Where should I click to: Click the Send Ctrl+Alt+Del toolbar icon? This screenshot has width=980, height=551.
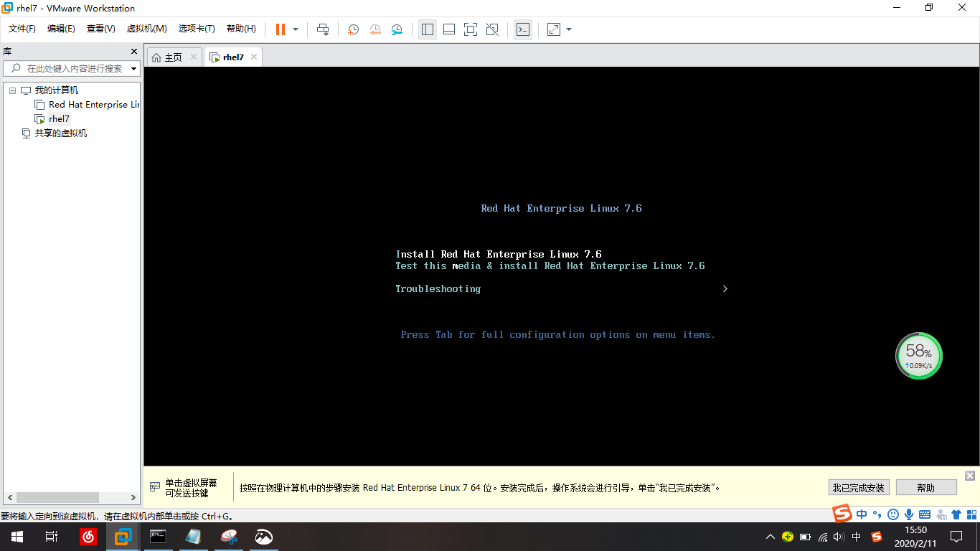pyautogui.click(x=323, y=29)
